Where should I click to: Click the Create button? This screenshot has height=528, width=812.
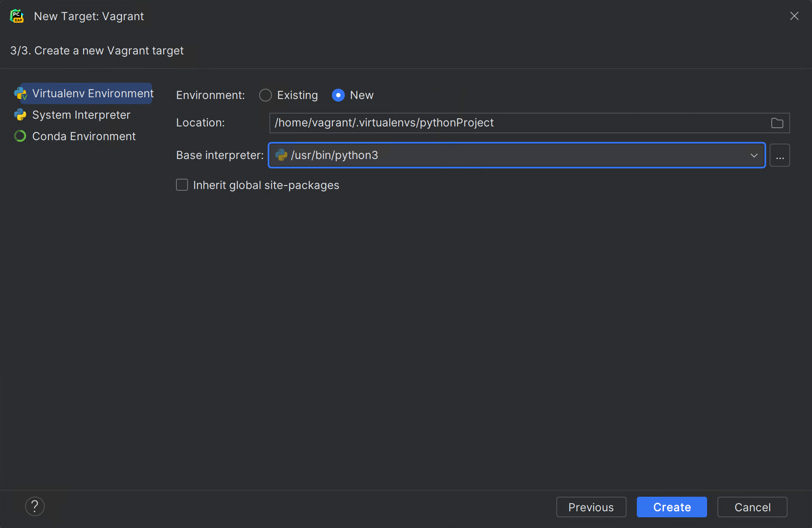point(672,507)
